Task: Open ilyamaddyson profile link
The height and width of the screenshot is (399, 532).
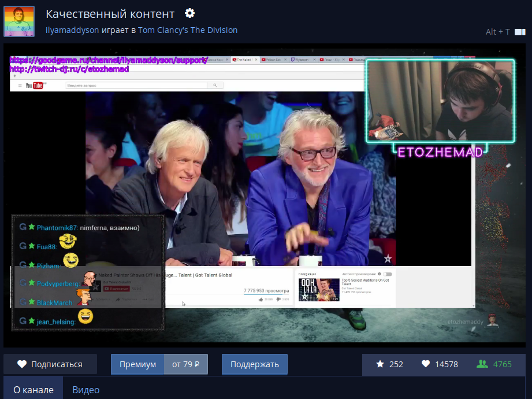Action: 72,30
